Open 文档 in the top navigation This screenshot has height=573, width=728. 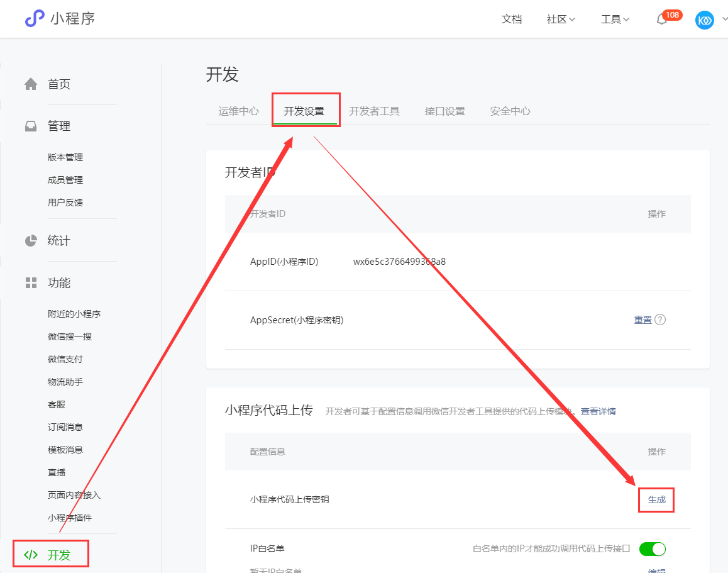click(512, 19)
